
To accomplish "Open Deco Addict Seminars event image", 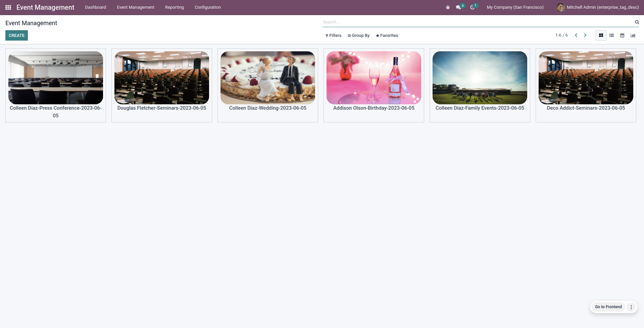I will point(586,78).
